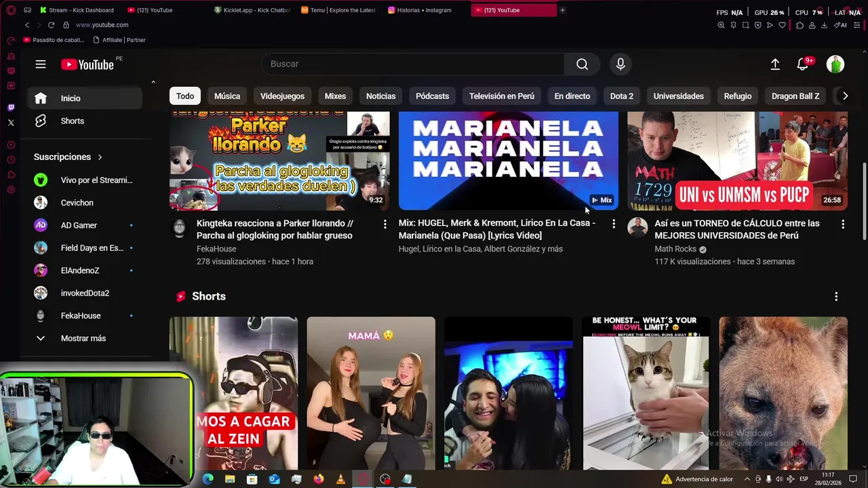Open the Shorts shelf three-dot menu
The height and width of the screenshot is (488, 868).
click(836, 296)
